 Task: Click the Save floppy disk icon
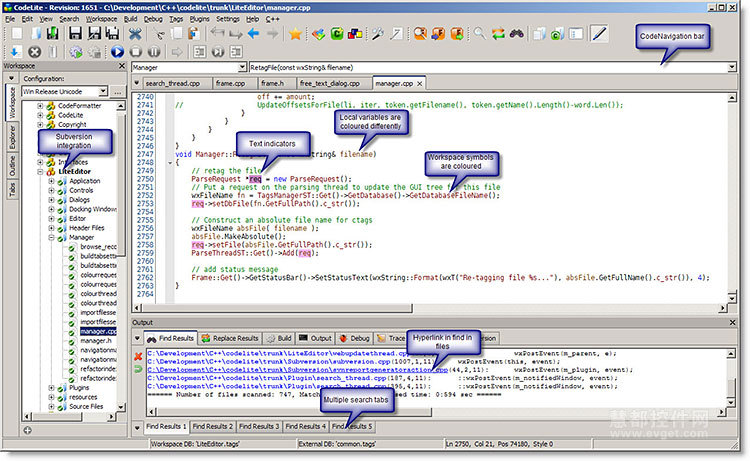tap(75, 33)
